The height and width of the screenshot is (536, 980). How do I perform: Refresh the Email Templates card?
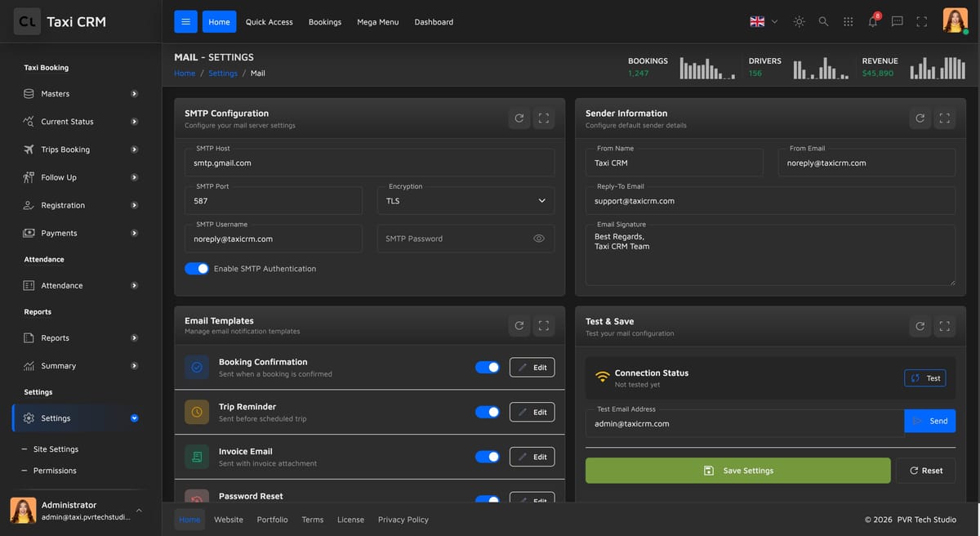point(519,326)
